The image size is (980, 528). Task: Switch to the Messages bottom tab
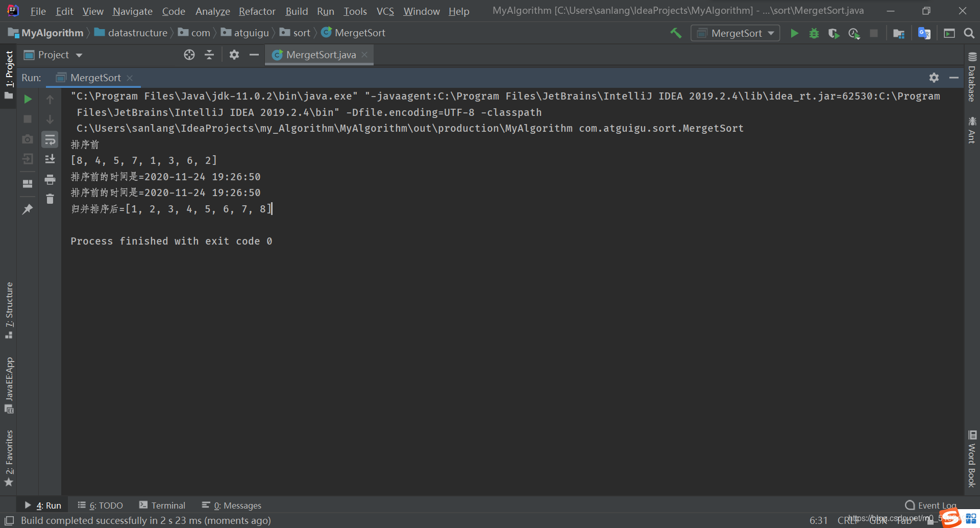(x=231, y=506)
